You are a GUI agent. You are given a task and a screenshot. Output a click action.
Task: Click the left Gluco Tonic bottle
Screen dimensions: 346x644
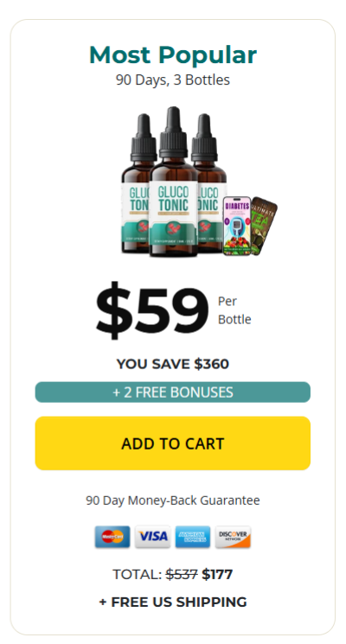tap(136, 183)
